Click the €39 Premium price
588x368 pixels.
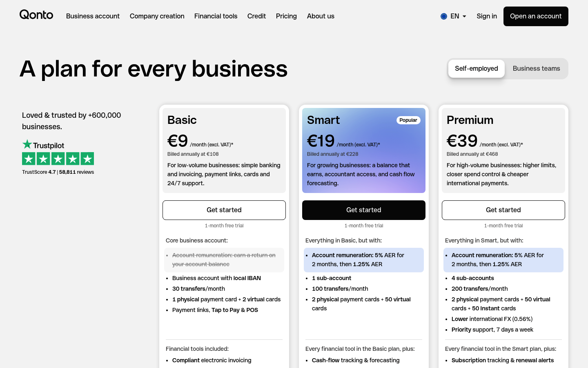click(x=462, y=141)
